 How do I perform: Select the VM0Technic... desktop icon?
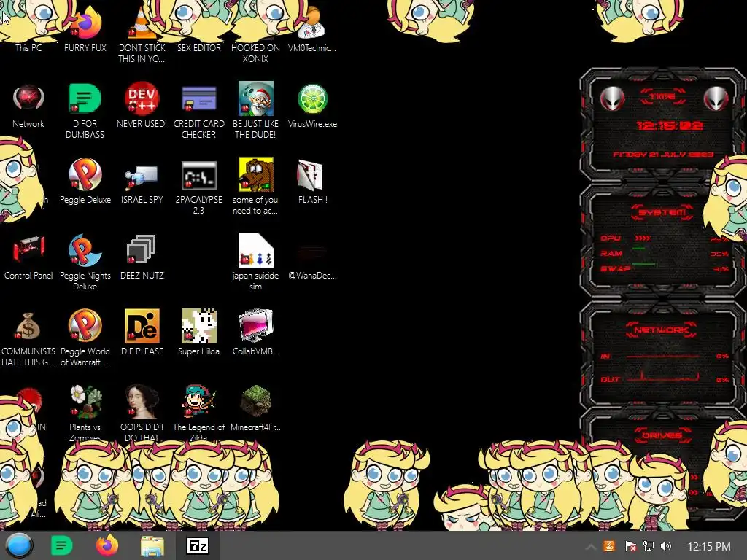pyautogui.click(x=312, y=28)
